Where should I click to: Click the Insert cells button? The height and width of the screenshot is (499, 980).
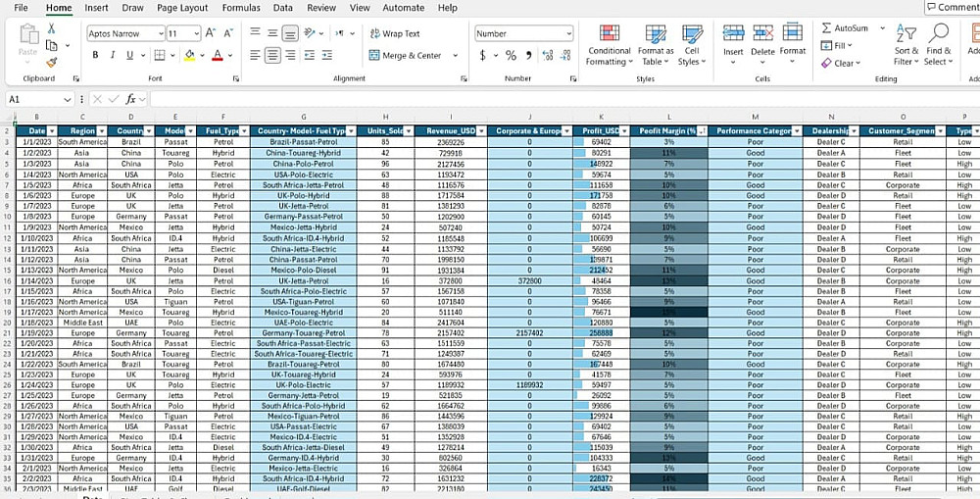733,45
